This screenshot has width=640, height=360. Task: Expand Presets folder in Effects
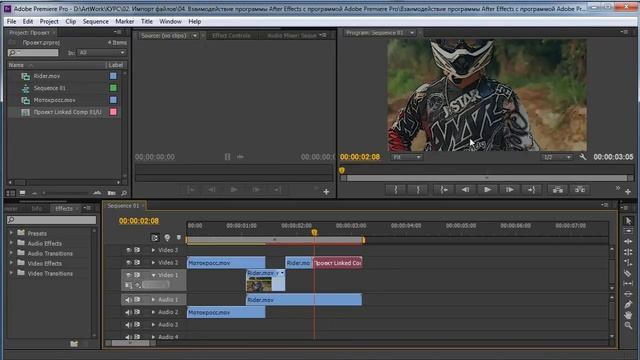[x=11, y=233]
